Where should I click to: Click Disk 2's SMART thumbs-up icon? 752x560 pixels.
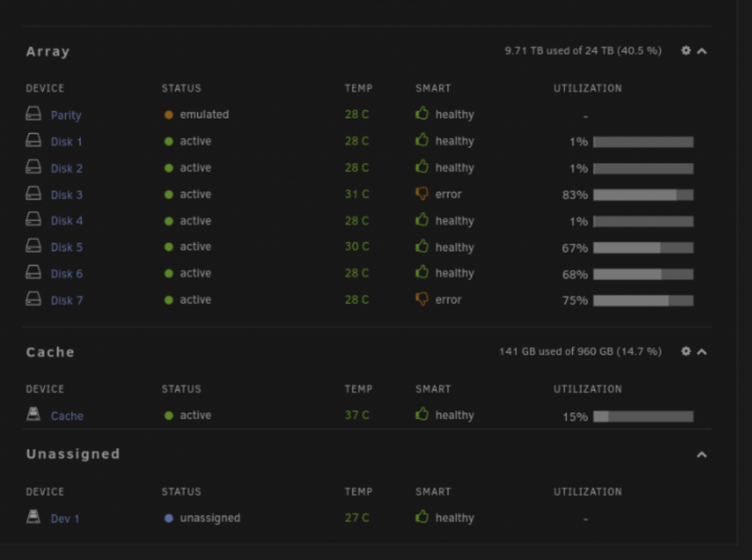point(422,167)
